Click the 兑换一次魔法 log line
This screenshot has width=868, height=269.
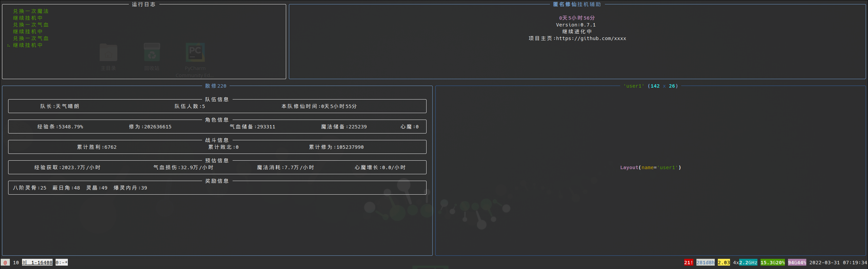click(31, 11)
